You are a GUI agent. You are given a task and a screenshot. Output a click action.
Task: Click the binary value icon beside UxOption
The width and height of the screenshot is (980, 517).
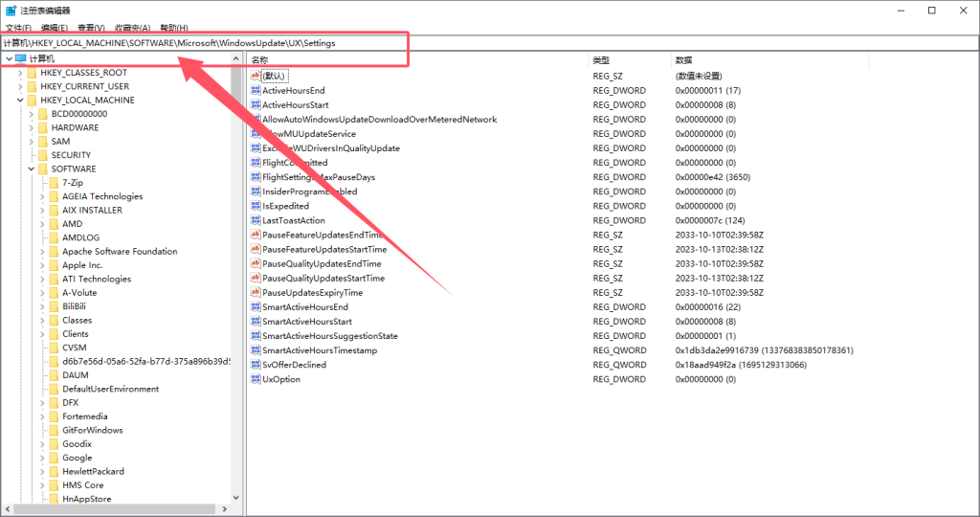(x=256, y=379)
